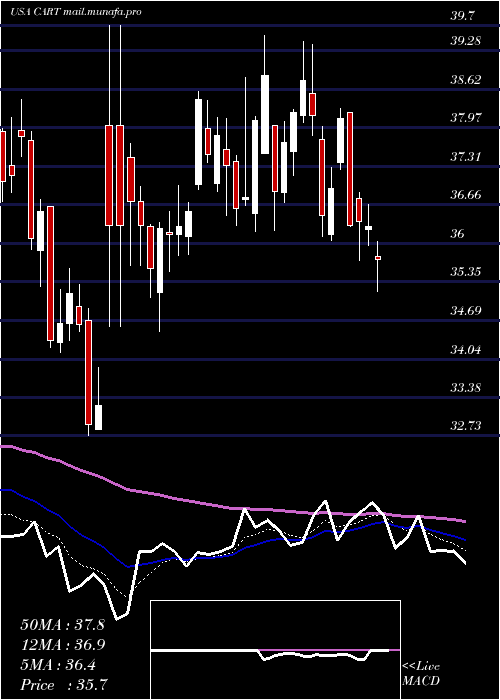Click the '12MA : 36.9' readout
This screenshot has height=700, width=500.
(x=63, y=645)
